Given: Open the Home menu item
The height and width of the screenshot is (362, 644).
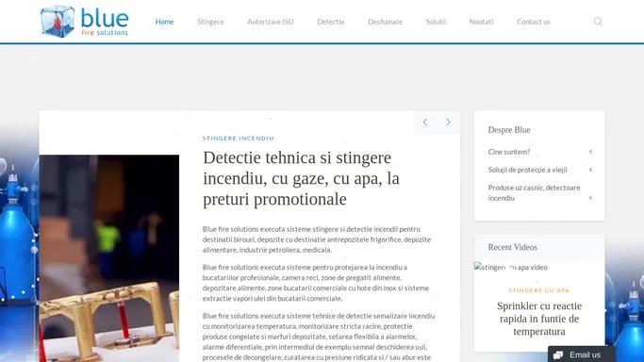Looking at the screenshot, I should click(164, 22).
